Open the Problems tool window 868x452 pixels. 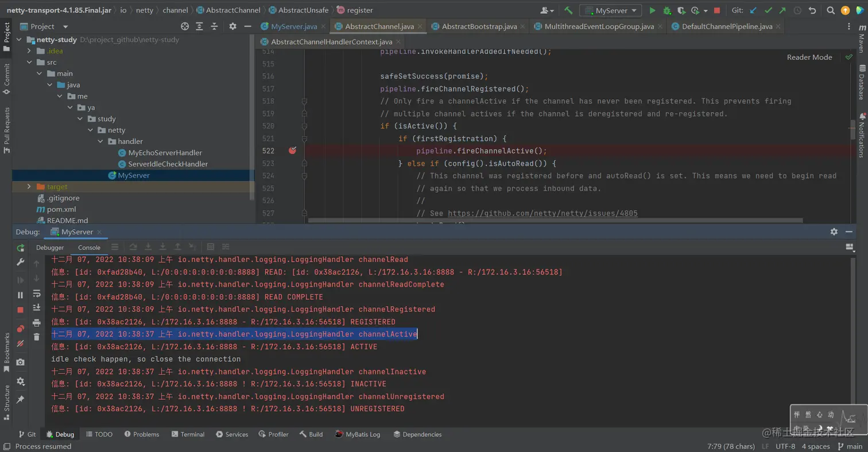click(141, 434)
